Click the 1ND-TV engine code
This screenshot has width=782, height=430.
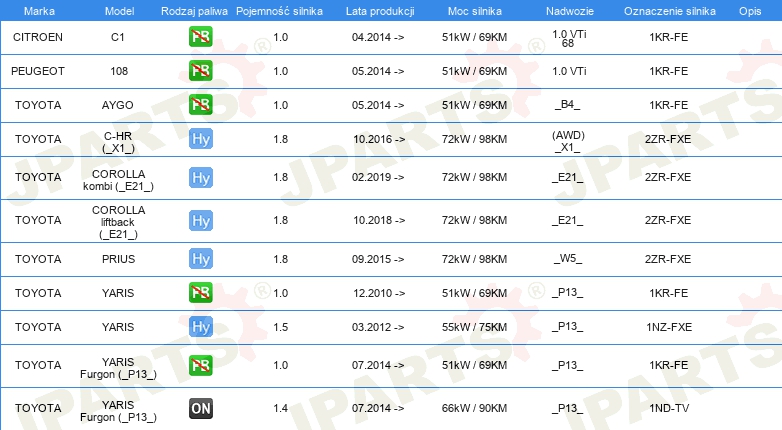(669, 408)
